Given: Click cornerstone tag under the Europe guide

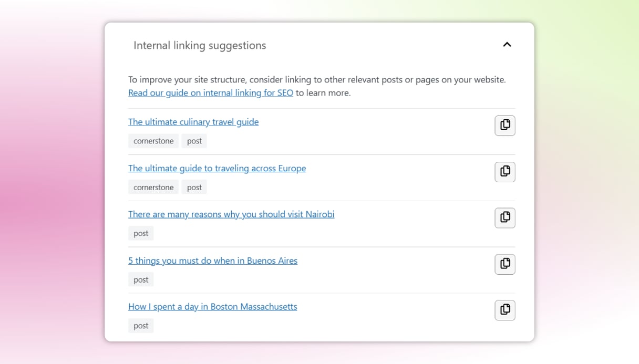Looking at the screenshot, I should coord(153,188).
